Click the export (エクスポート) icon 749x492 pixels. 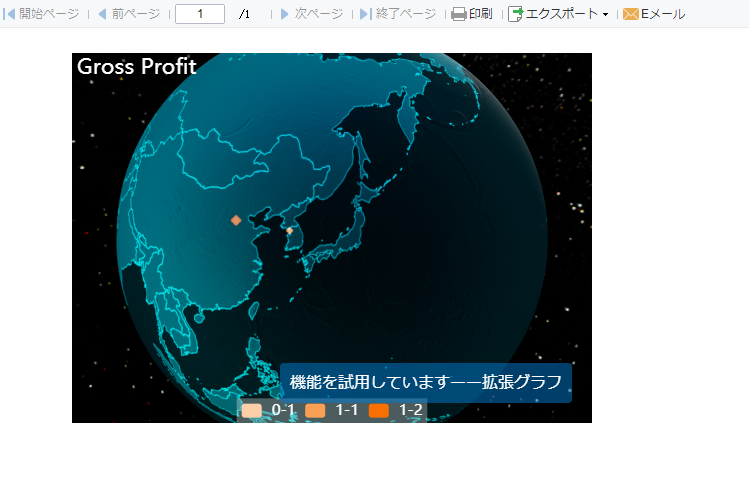pos(515,14)
